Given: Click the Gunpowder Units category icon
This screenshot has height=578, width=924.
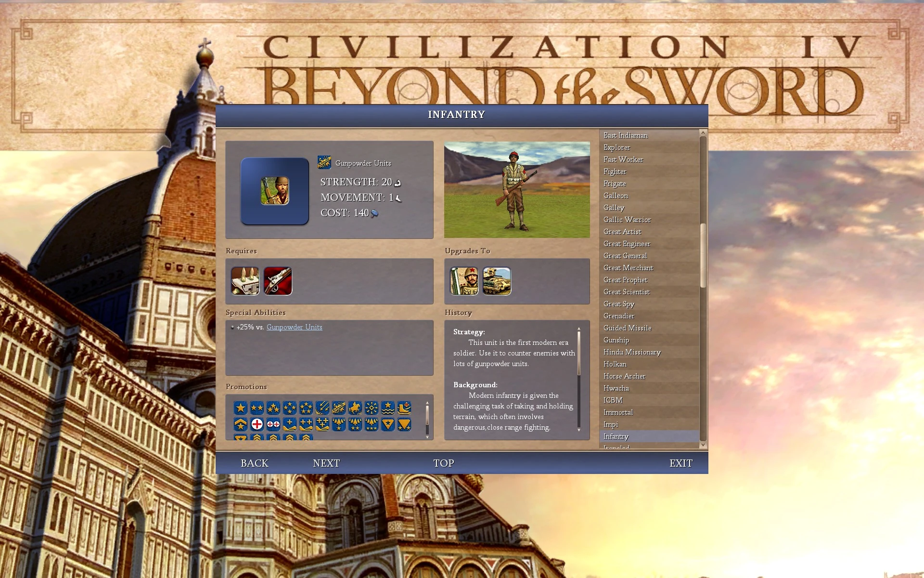Looking at the screenshot, I should click(324, 163).
